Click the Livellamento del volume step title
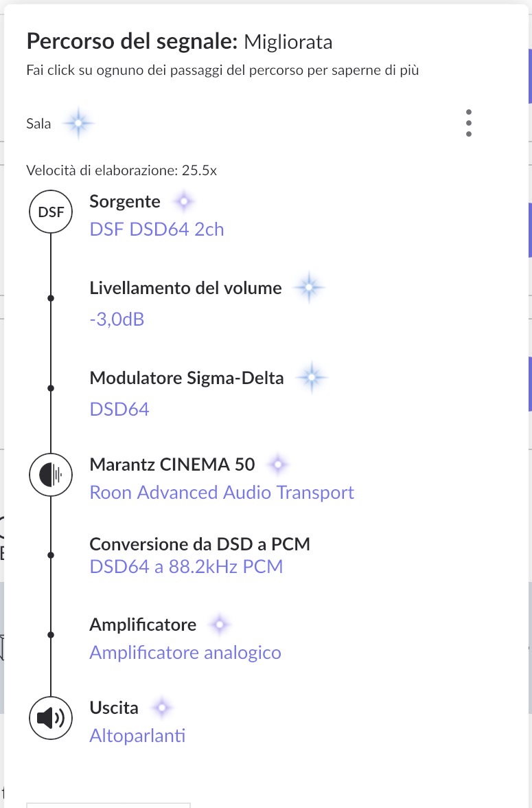Image resolution: width=532 pixels, height=808 pixels. pos(185,288)
